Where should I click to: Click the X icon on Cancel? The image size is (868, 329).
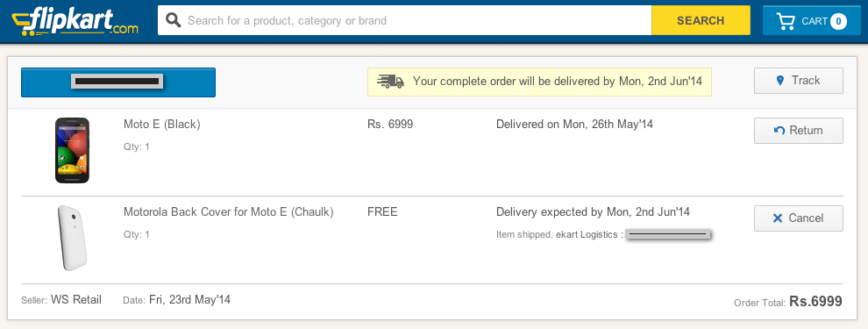pyautogui.click(x=777, y=218)
